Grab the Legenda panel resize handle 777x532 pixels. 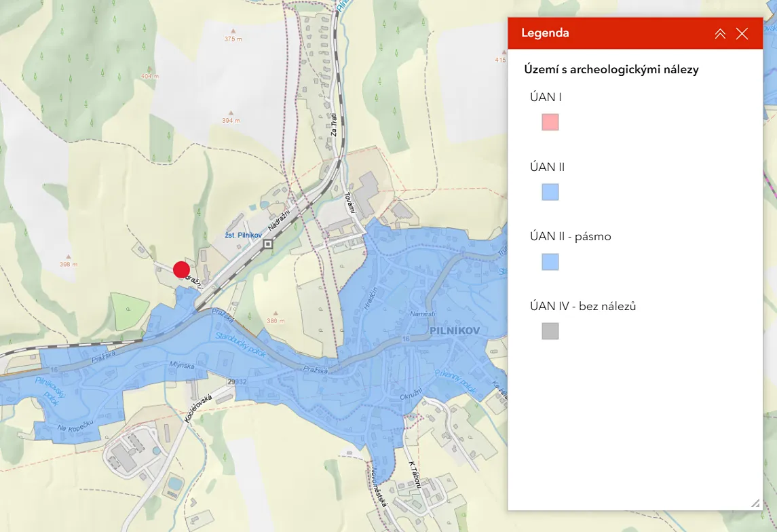(x=755, y=503)
